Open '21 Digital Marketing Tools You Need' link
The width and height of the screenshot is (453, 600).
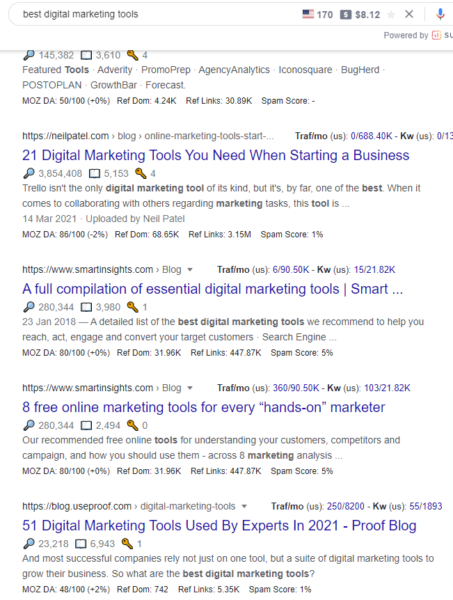[216, 155]
